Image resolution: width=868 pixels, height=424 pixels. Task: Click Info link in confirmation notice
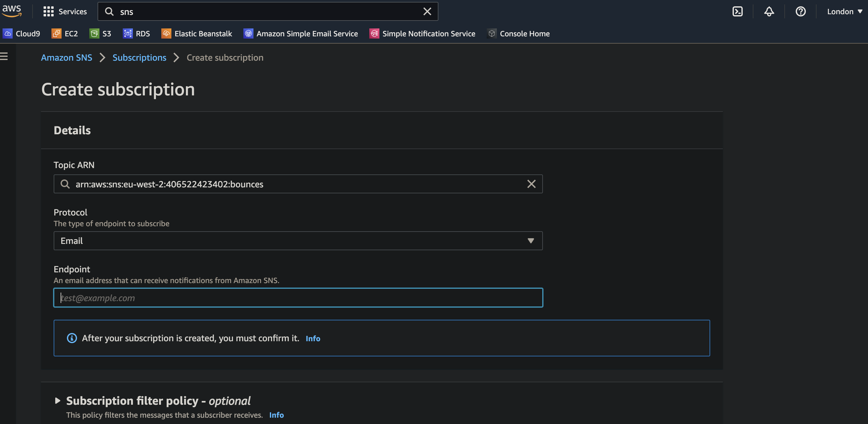[313, 338]
